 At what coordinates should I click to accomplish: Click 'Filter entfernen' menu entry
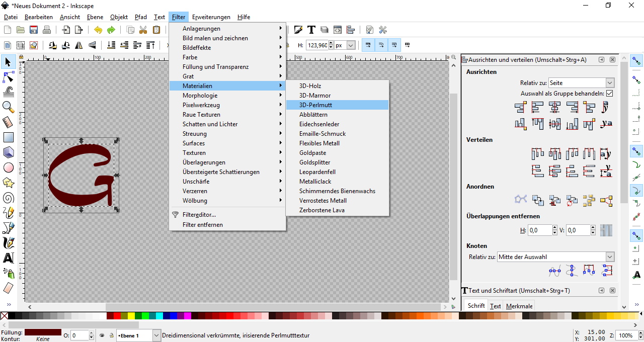(x=202, y=224)
